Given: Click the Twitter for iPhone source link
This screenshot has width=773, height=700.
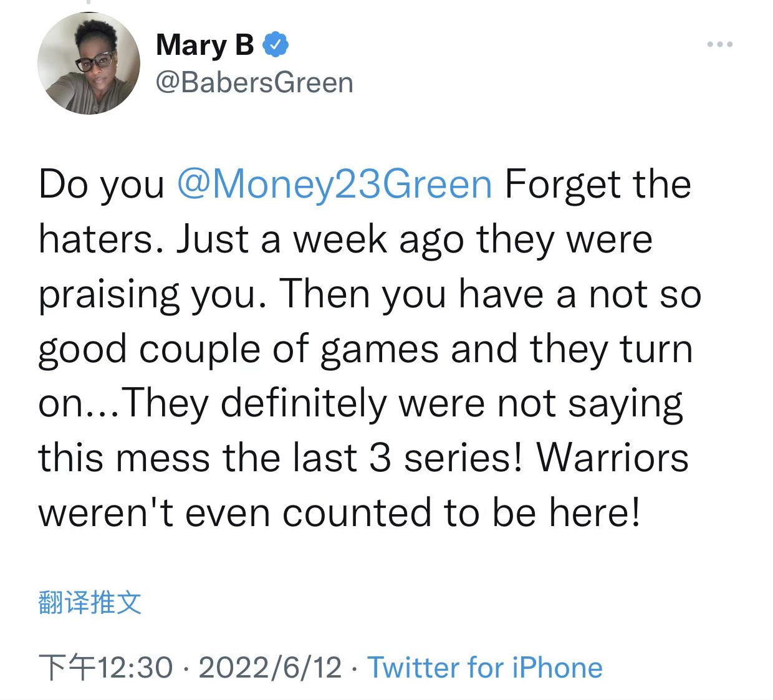Looking at the screenshot, I should click(x=484, y=668).
